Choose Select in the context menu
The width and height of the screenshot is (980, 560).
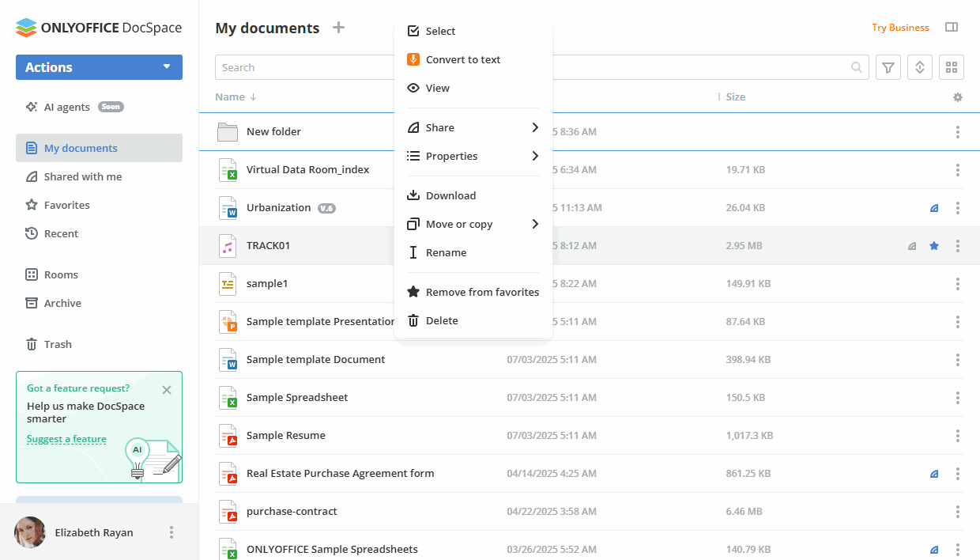coord(440,32)
